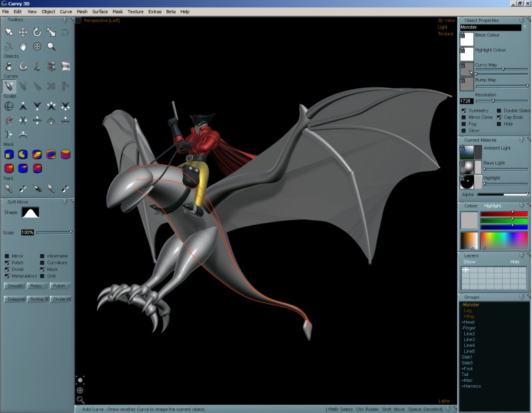Click the Delaunay button
The image size is (532, 413).
click(x=15, y=299)
